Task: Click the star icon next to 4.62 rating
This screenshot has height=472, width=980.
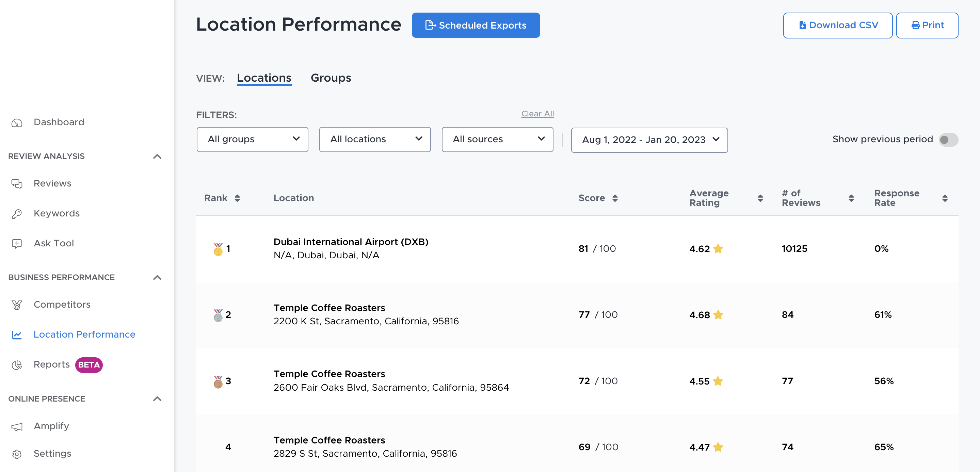Action: [718, 249]
